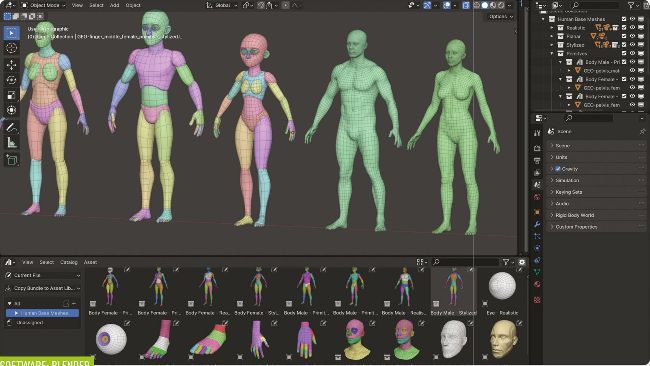Viewport: 650px width, 366px height.
Task: Open the viewport Object menu
Action: [x=133, y=5]
